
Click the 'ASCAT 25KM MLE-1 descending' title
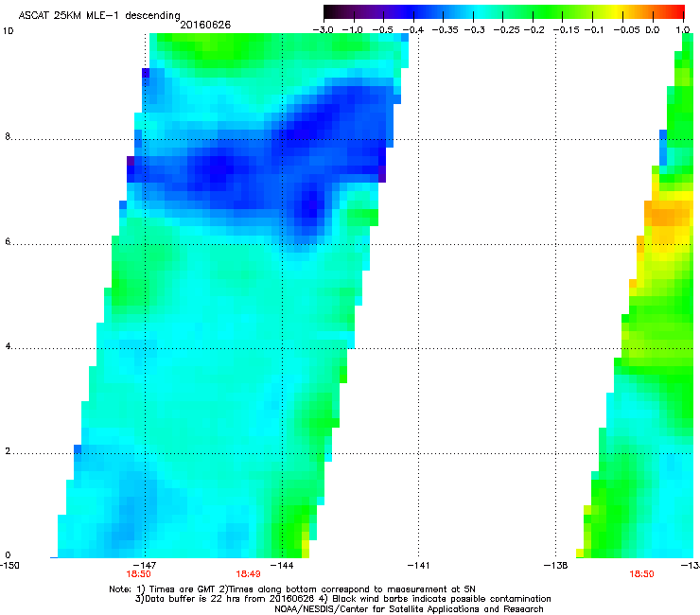[99, 16]
